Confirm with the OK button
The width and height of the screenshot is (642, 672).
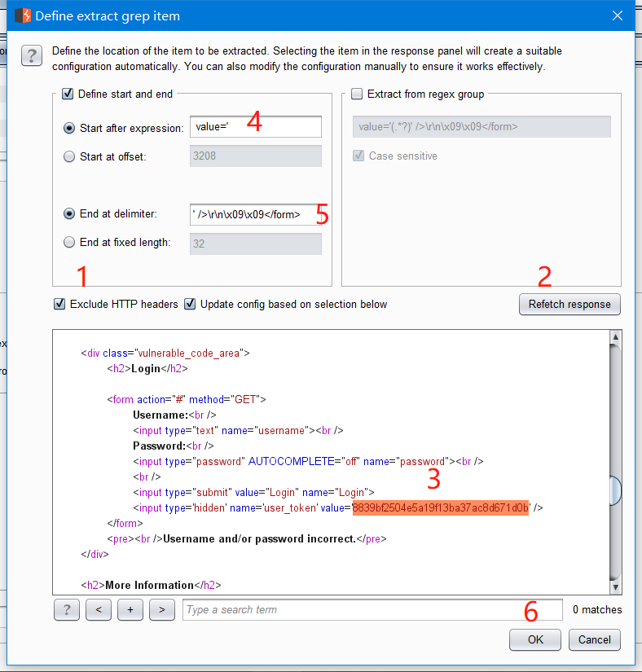534,639
